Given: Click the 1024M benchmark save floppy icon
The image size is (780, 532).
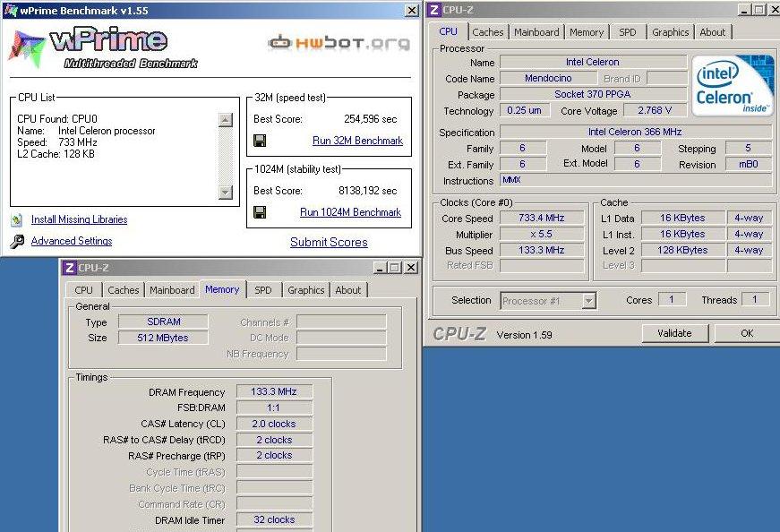Looking at the screenshot, I should pos(260,212).
